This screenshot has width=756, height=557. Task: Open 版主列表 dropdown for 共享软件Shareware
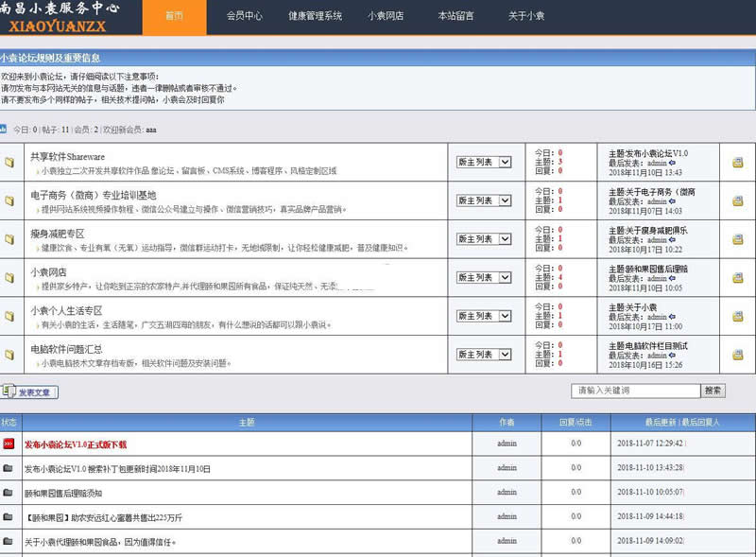coord(484,162)
